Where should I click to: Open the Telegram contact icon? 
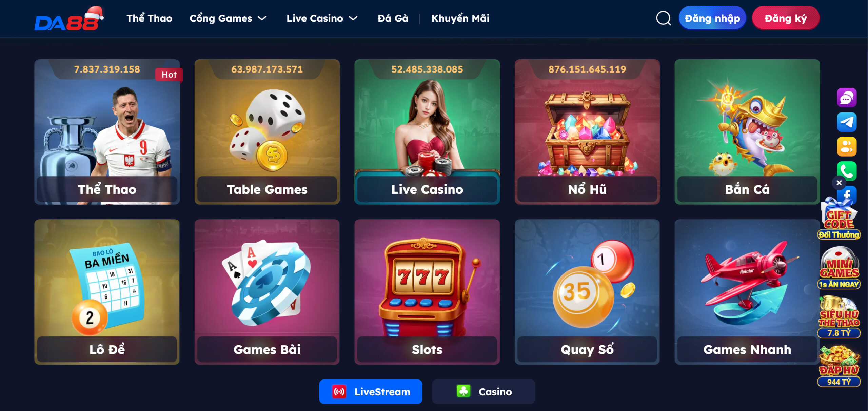click(x=846, y=122)
